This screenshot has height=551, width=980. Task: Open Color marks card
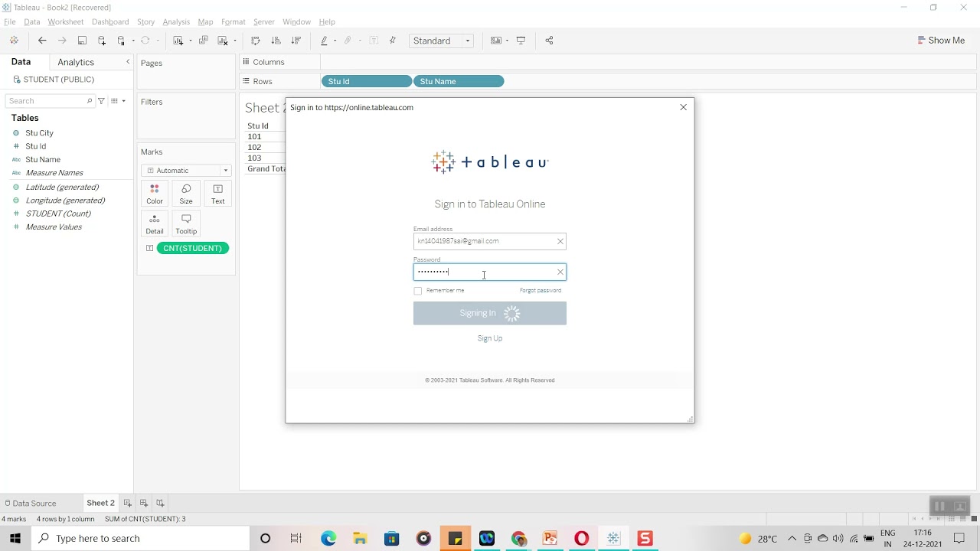click(155, 194)
